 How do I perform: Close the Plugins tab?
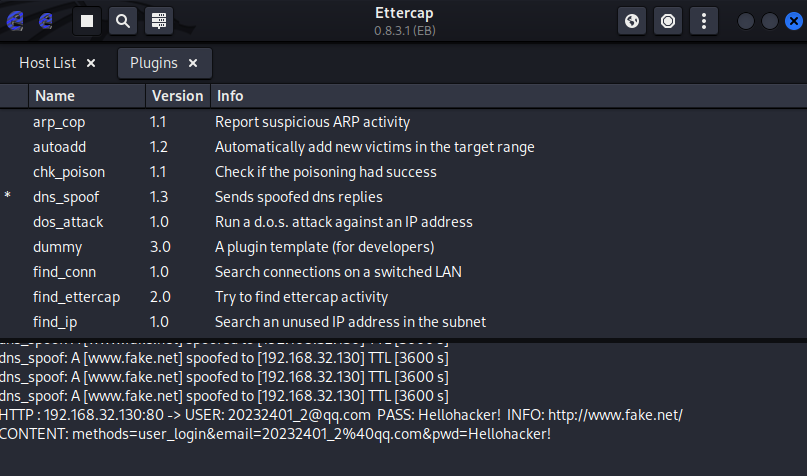click(x=193, y=63)
